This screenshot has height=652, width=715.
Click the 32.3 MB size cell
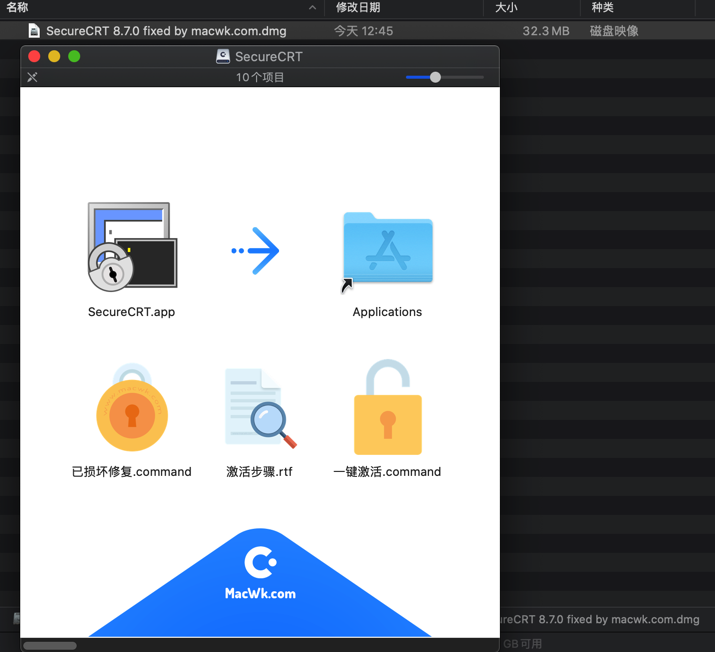pyautogui.click(x=546, y=31)
